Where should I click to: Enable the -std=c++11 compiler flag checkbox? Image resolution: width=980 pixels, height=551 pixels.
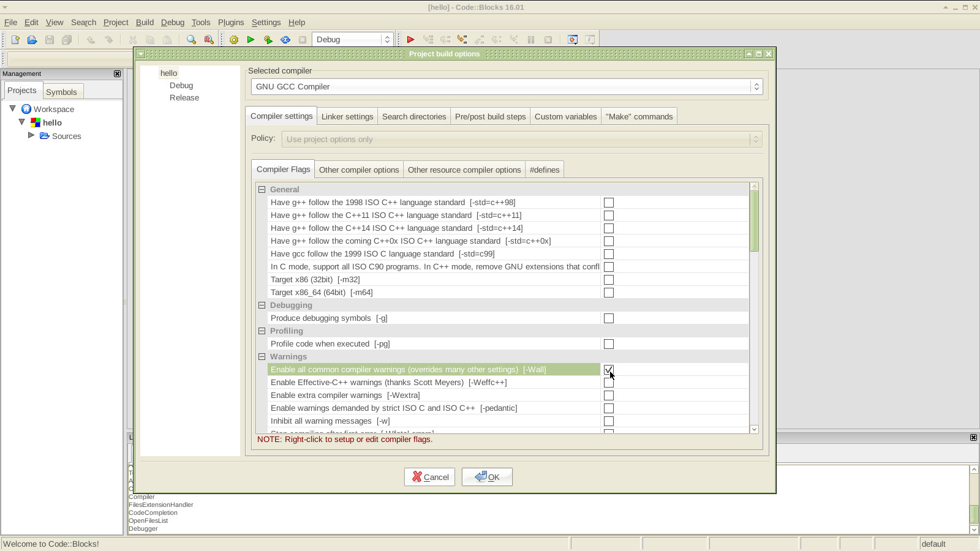609,216
